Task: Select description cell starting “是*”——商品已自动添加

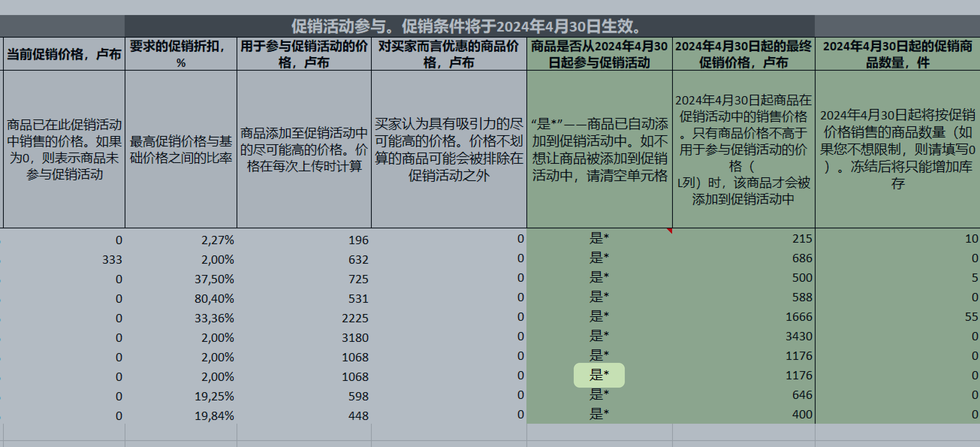Action: [600, 149]
